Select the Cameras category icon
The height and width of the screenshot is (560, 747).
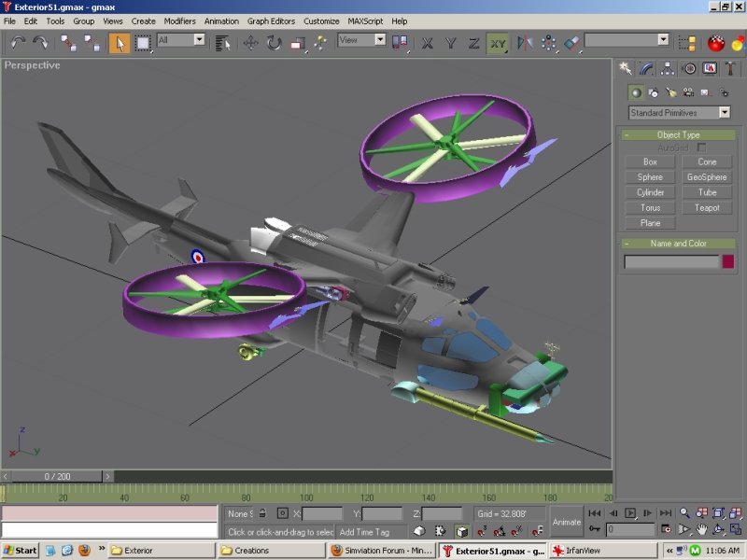point(688,92)
